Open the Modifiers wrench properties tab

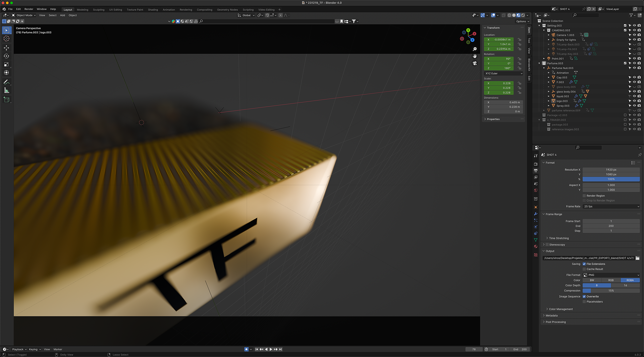click(x=536, y=214)
